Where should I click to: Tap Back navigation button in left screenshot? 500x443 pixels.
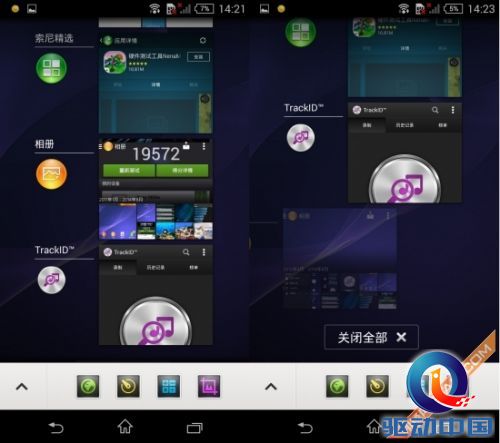pyautogui.click(x=56, y=427)
